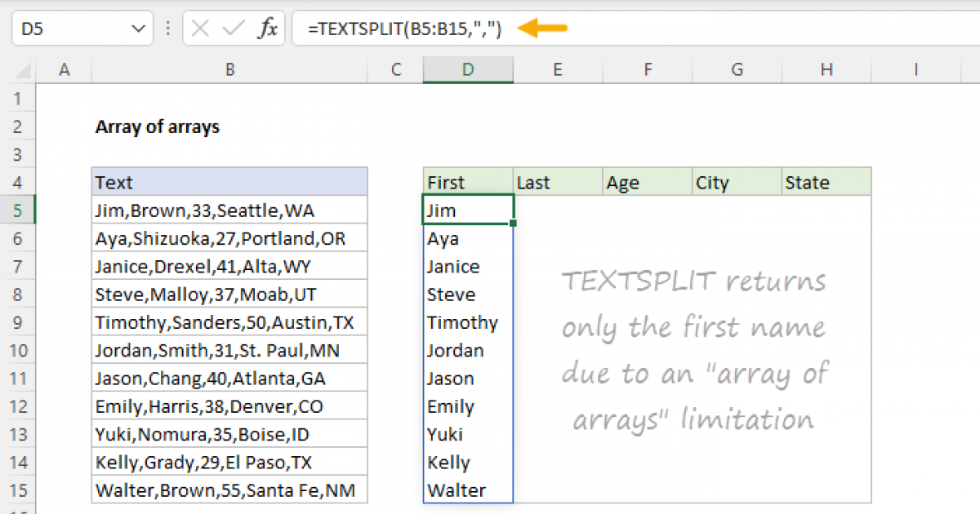Click the Select All triangle above row 1
Viewport: 980px width, 514px height.
23,69
